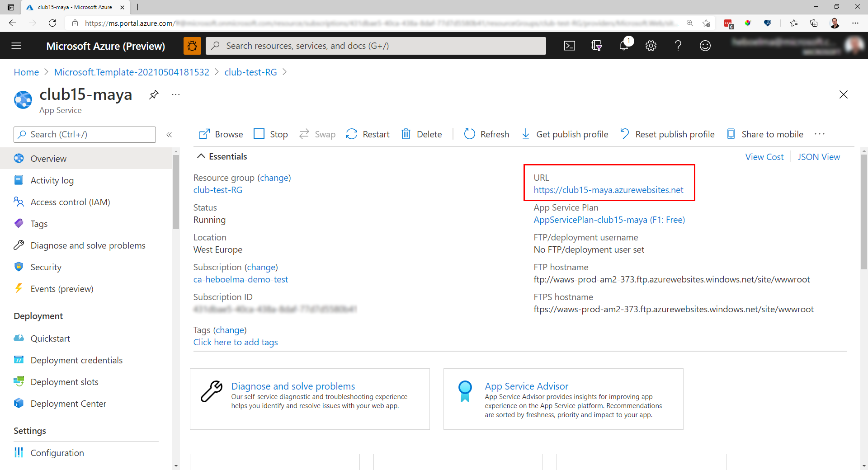Viewport: 868px width, 470px height.
Task: Open club-test-RG resource group link in Essentials
Action: [x=218, y=190]
